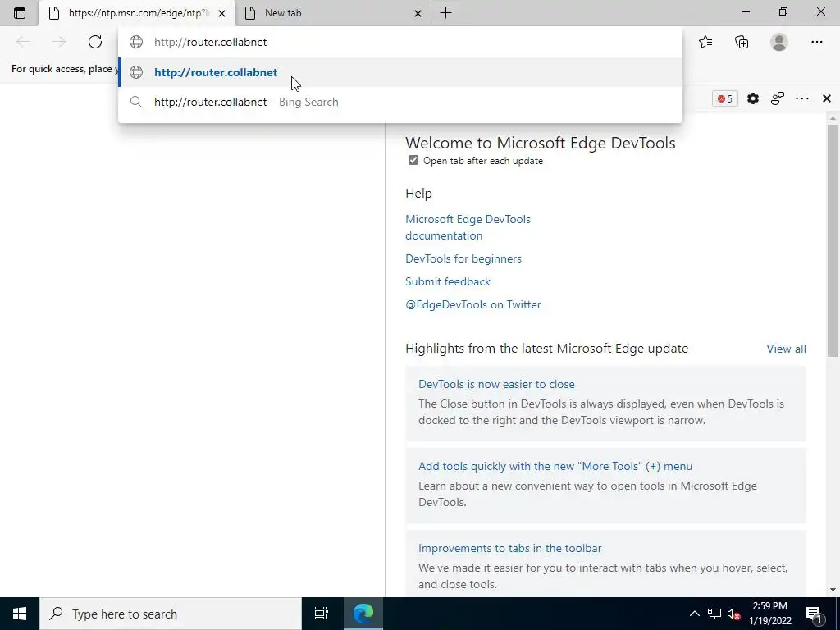Click the Edge icon on the taskbar

coord(363,614)
